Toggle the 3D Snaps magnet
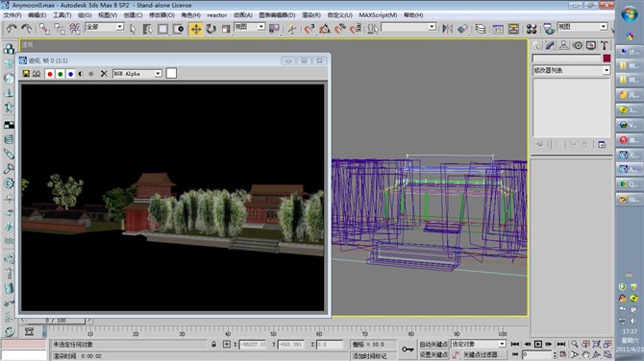The width and height of the screenshot is (644, 361). pos(310,29)
